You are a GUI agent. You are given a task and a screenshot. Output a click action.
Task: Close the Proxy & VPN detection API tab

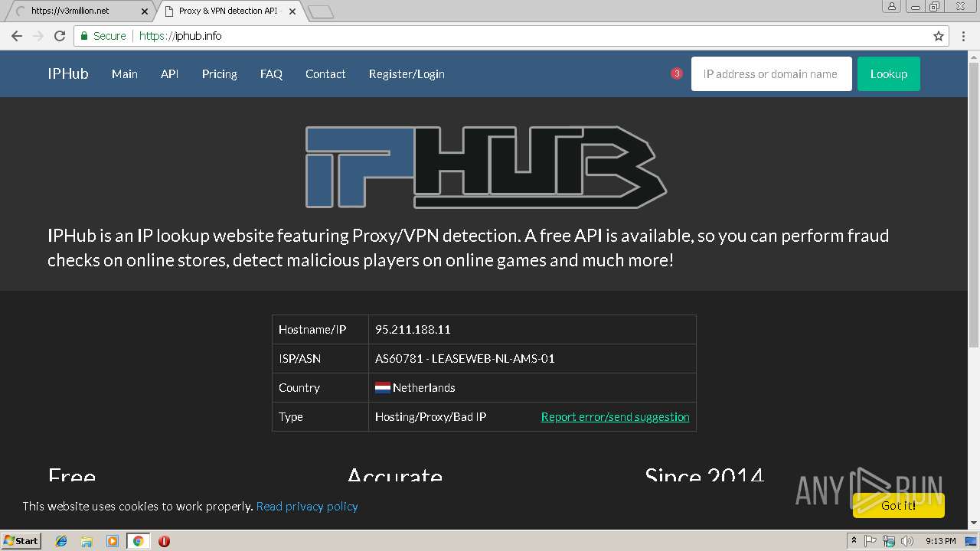click(292, 11)
